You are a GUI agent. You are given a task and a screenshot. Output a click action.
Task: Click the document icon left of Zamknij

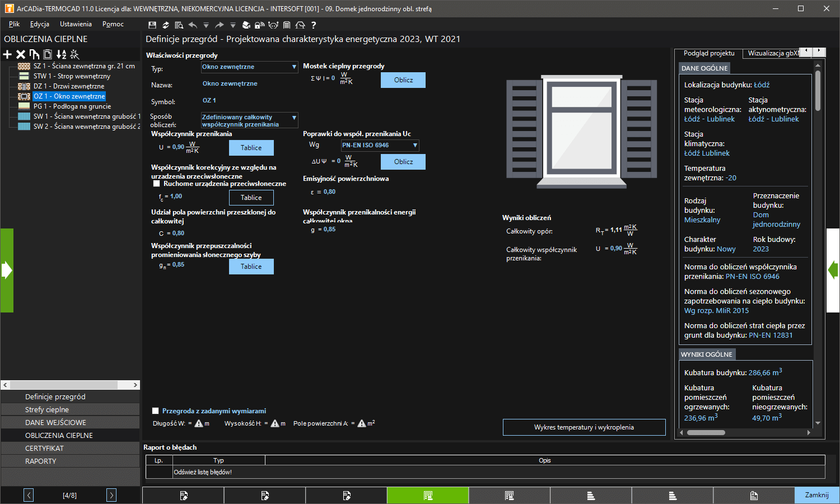(x=754, y=495)
